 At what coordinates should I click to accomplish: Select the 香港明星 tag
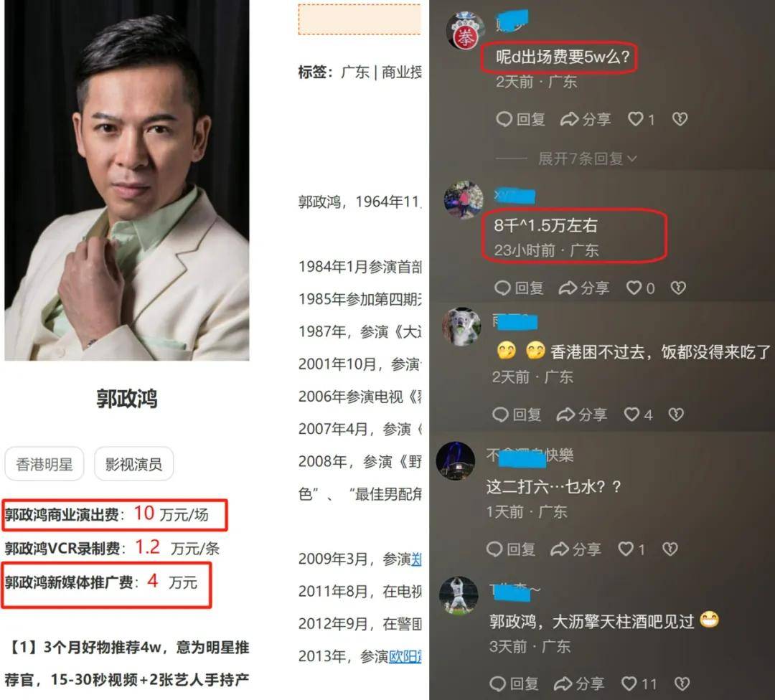pyautogui.click(x=44, y=464)
